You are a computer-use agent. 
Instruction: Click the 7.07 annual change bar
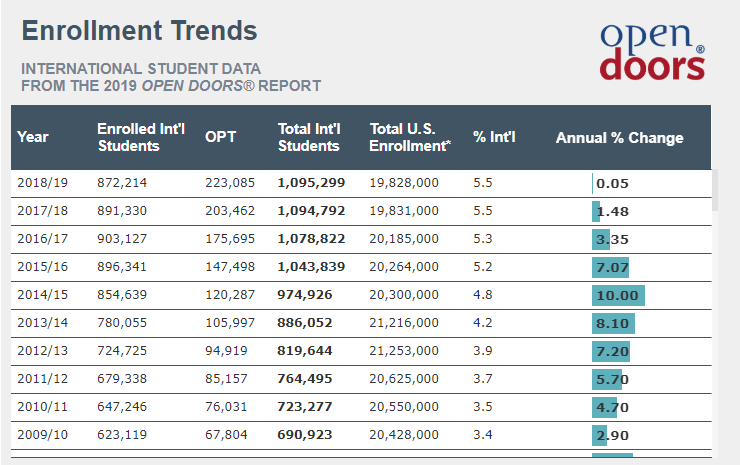[x=610, y=268]
